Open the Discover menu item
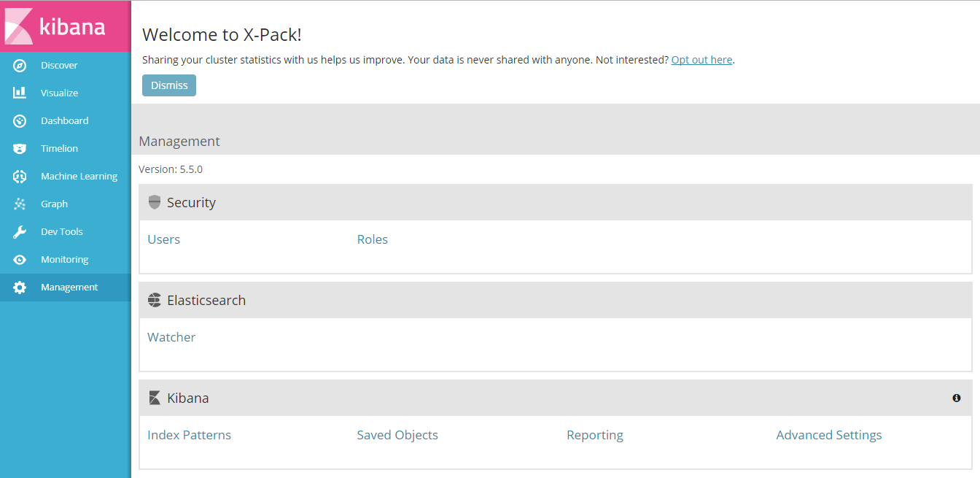This screenshot has height=478, width=980. click(66, 65)
